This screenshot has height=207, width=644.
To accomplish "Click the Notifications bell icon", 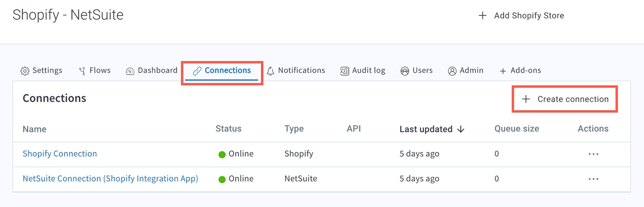I will click(270, 71).
